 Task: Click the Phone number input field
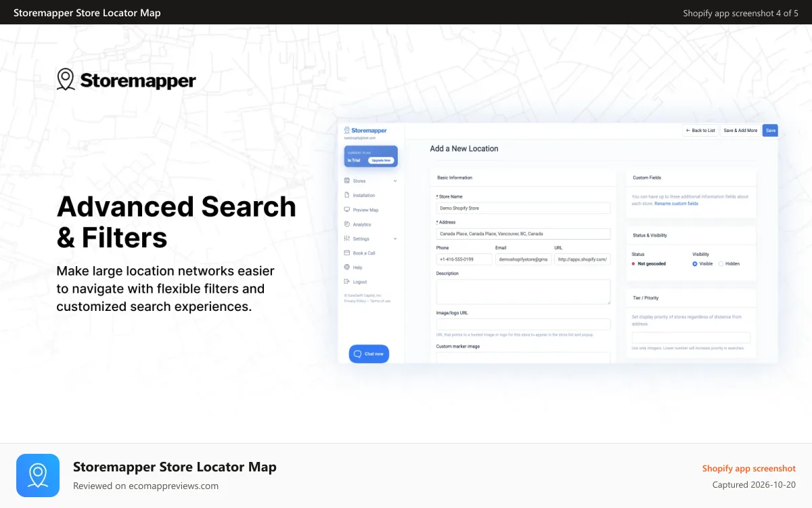[x=464, y=259]
